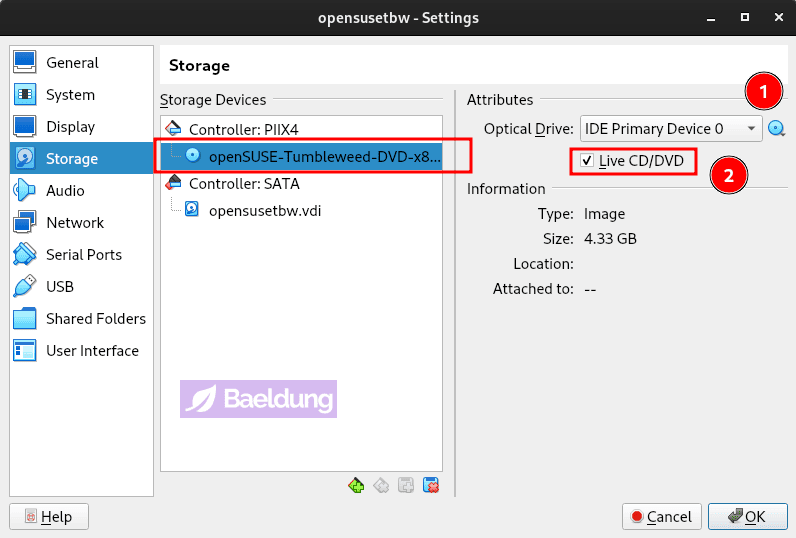
Task: Go to the Display settings category
Action: click(70, 127)
